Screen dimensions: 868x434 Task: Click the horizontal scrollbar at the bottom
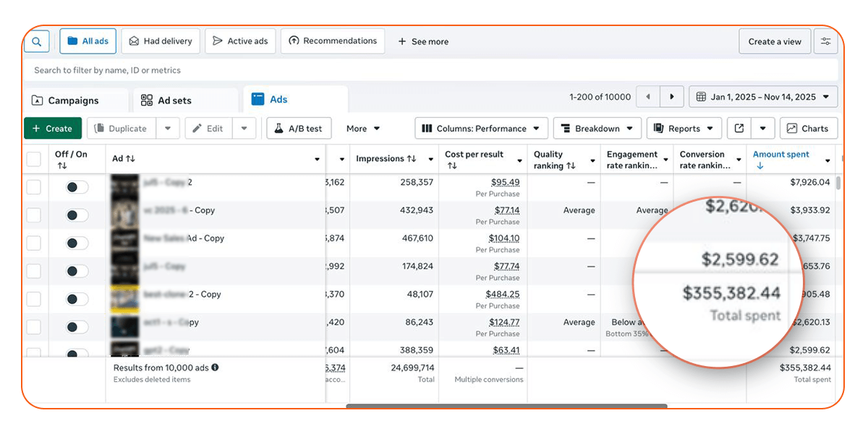506,407
